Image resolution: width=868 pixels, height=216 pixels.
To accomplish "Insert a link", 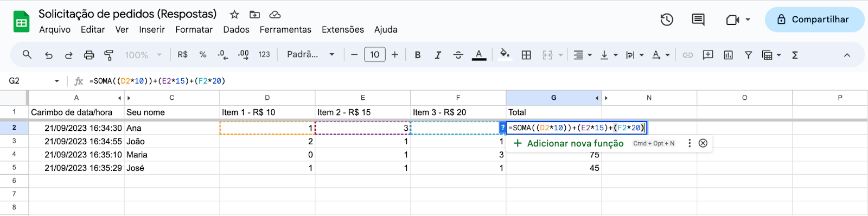I will pyautogui.click(x=688, y=55).
